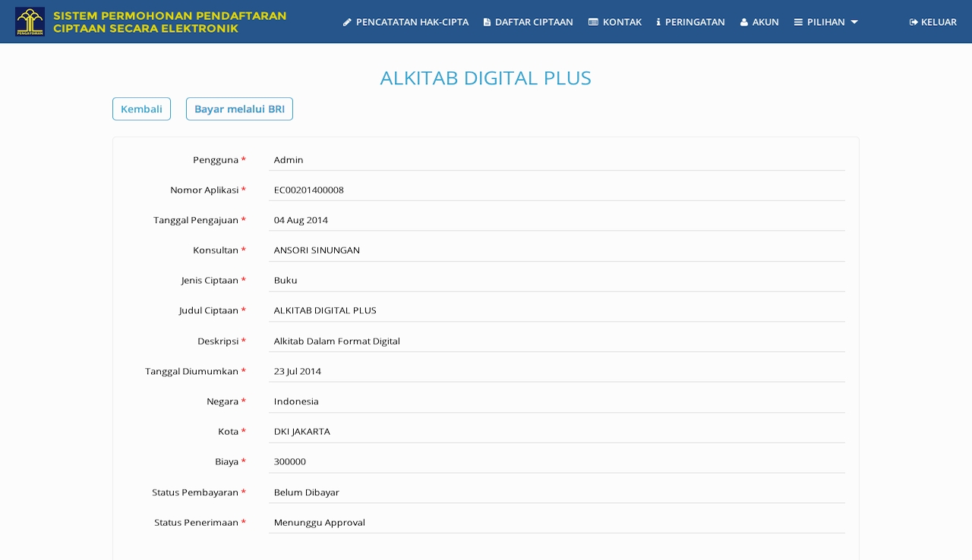
Task: Open the Akun menu item
Action: coord(759,22)
